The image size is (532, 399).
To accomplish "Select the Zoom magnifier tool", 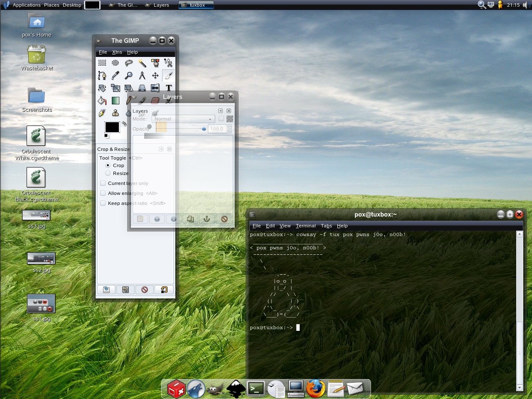I will click(x=129, y=75).
